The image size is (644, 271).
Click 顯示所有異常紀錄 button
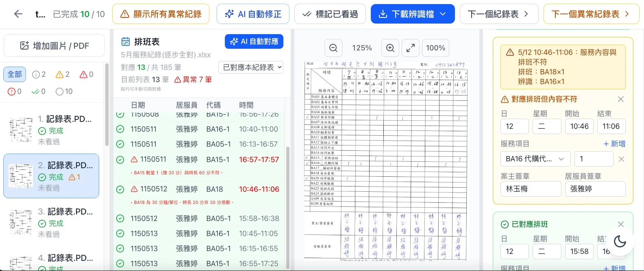coord(161,14)
